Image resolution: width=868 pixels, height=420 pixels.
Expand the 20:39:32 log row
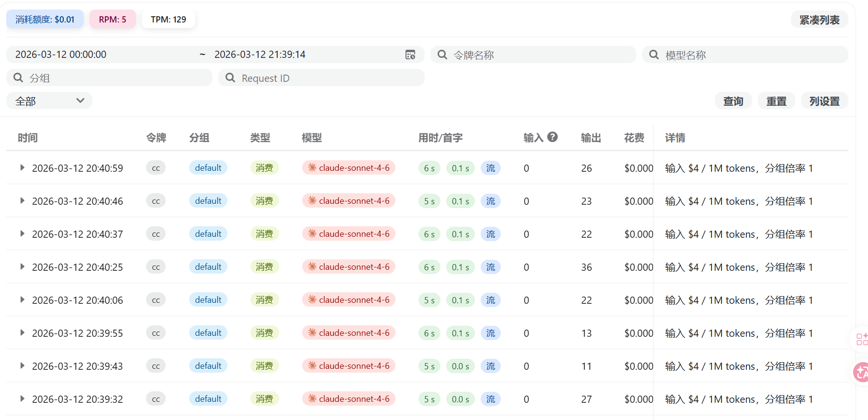pos(22,398)
